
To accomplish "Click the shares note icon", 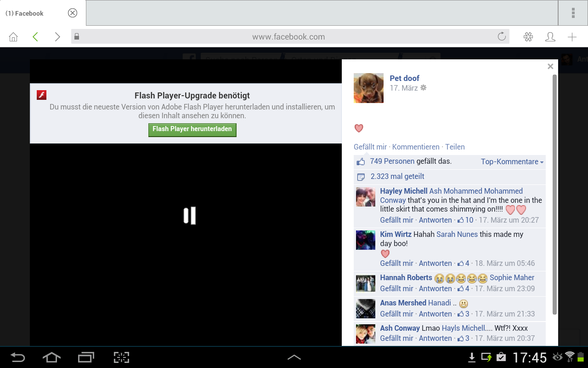I will point(361,177).
